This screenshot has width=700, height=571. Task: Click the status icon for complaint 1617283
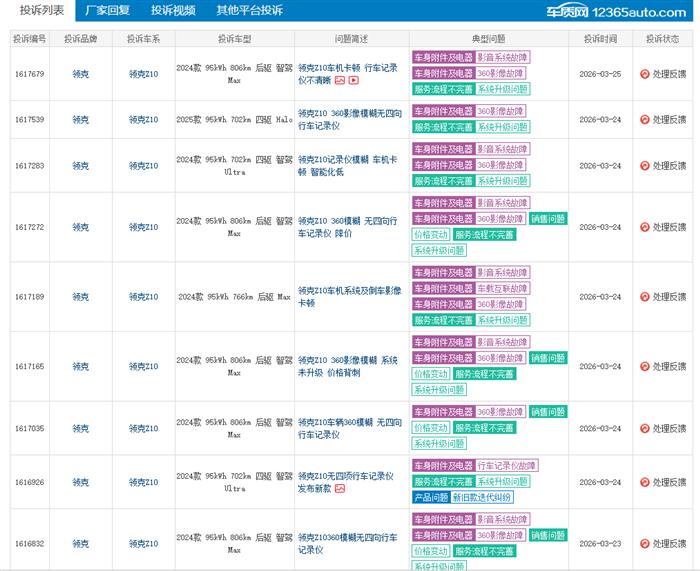tap(644, 166)
